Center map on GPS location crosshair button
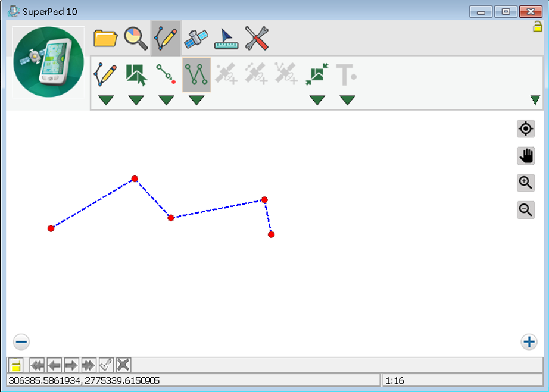The width and height of the screenshot is (549, 392). [x=526, y=128]
